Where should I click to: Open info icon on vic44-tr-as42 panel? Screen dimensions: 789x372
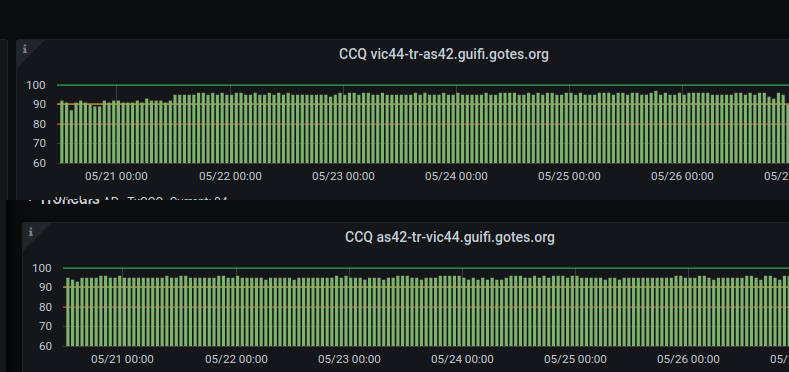(x=25, y=49)
